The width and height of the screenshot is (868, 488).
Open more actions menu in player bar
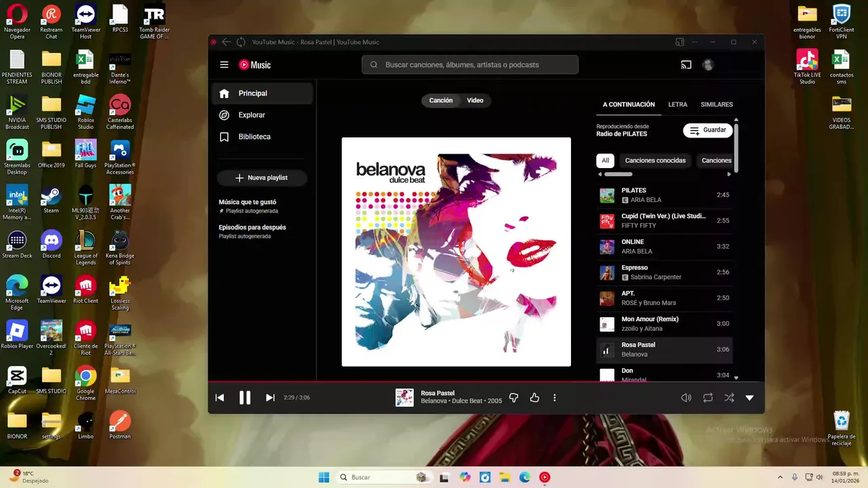(x=555, y=398)
